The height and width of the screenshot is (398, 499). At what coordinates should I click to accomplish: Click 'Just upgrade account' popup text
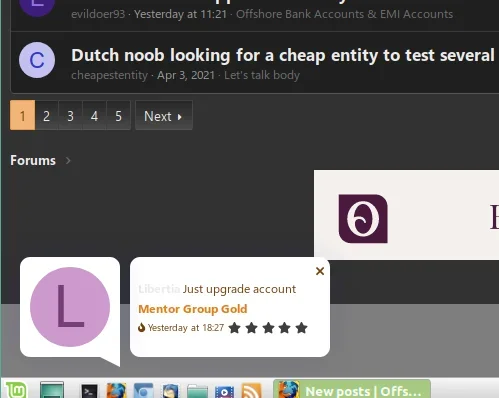(239, 289)
